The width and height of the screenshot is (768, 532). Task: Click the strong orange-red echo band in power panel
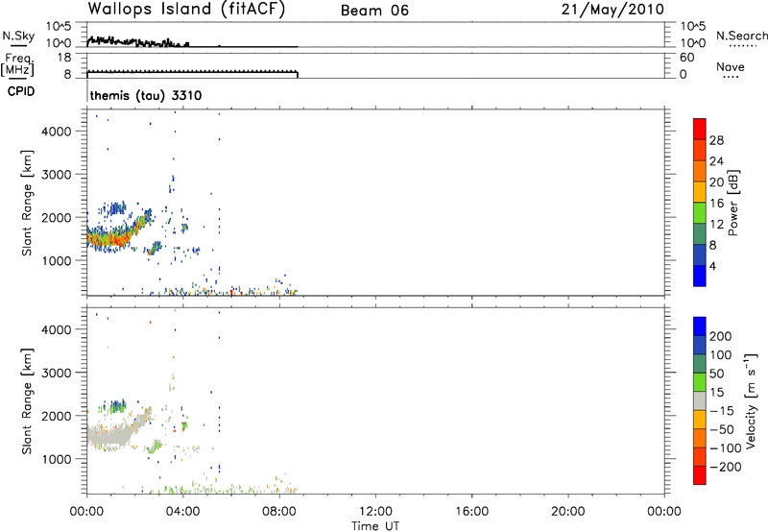pyautogui.click(x=110, y=238)
